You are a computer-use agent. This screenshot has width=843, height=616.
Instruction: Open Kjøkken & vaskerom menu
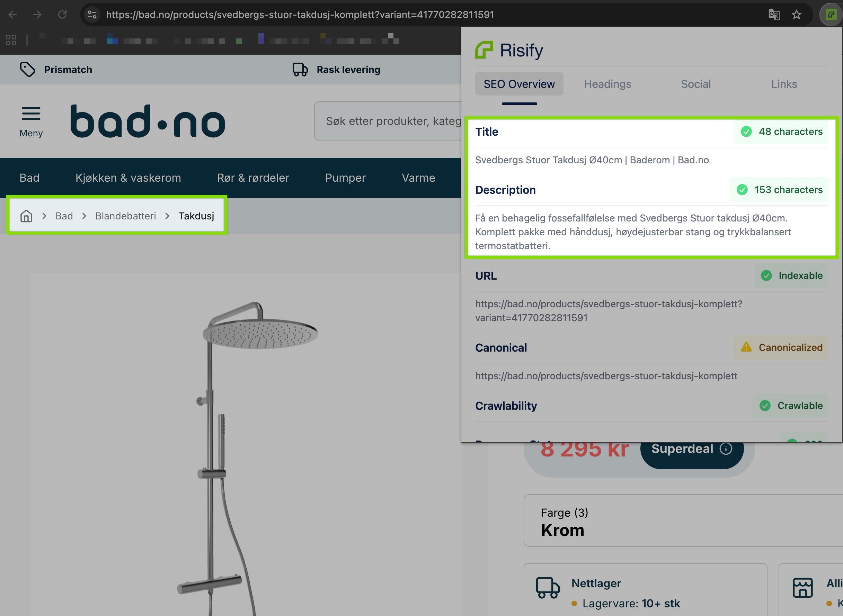(x=128, y=178)
